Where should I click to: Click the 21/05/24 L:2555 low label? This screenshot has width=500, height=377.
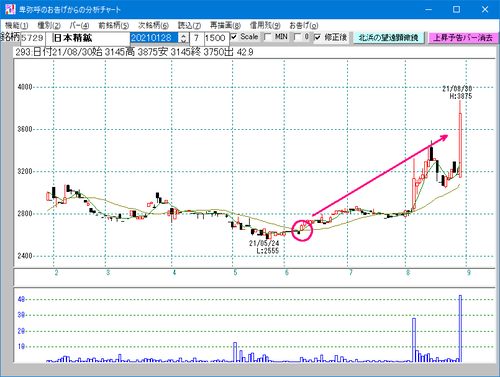[264, 247]
